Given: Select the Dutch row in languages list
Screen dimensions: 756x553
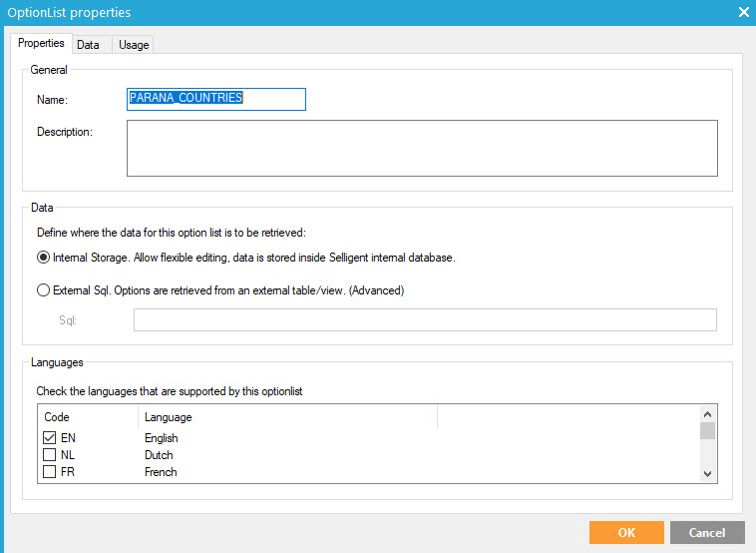Looking at the screenshot, I should [x=161, y=455].
